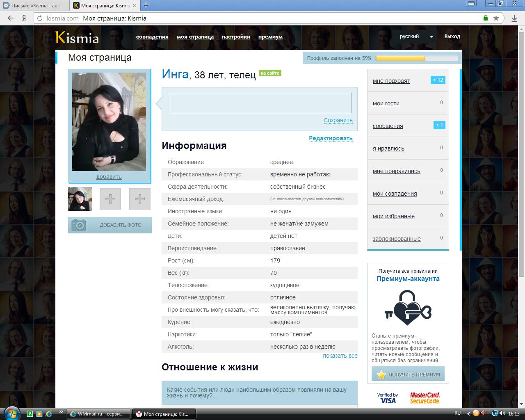Open мне подходят sidebar link
The image size is (525, 420).
[x=391, y=81]
